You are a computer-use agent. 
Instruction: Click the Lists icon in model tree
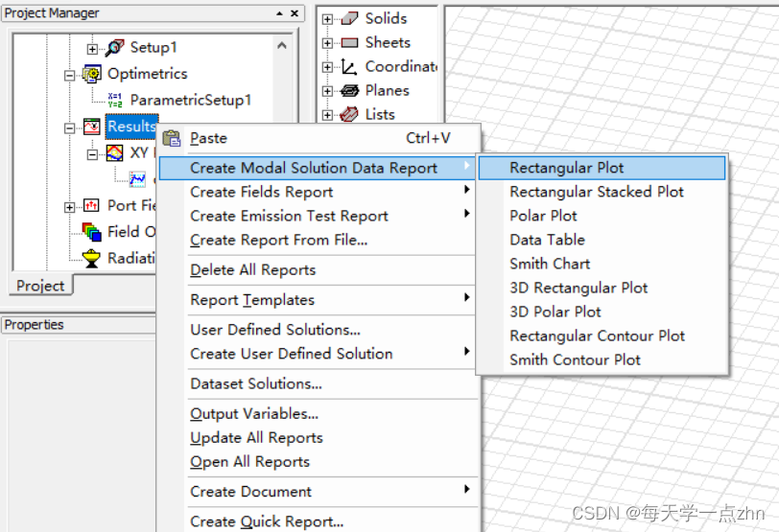pyautogui.click(x=349, y=115)
